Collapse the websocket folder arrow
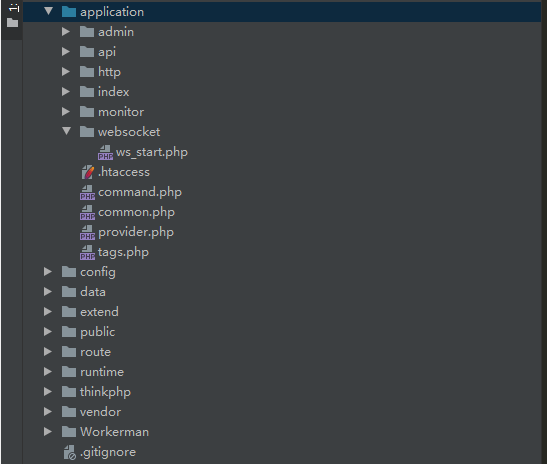This screenshot has height=464, width=547. (x=66, y=132)
